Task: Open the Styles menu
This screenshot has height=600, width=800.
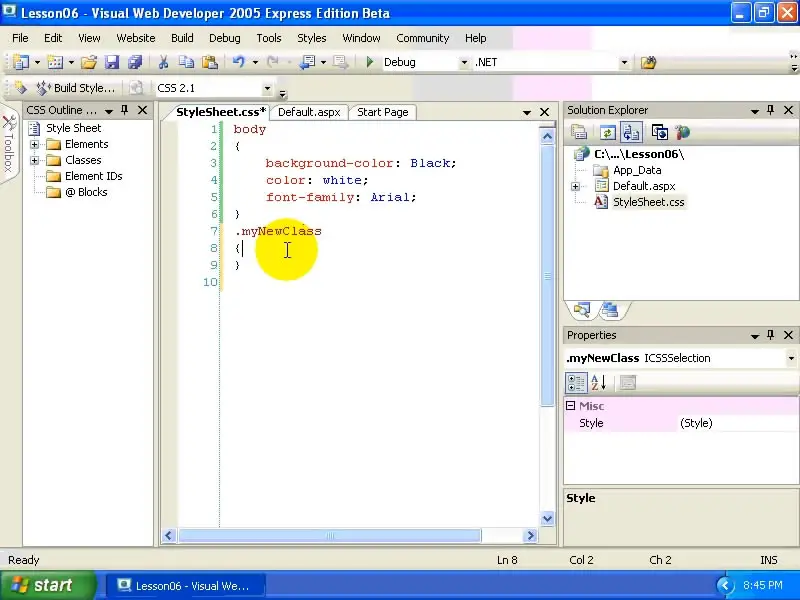Action: [x=312, y=38]
